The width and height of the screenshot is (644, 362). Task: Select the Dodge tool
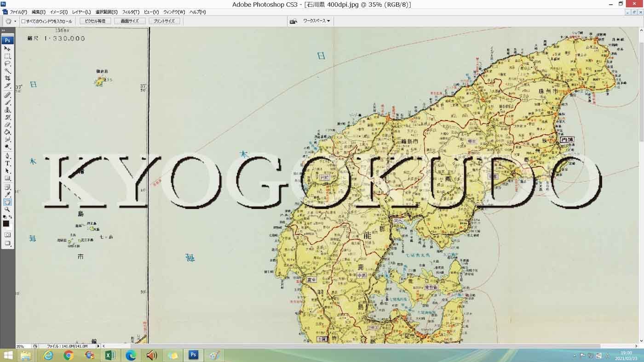7,147
